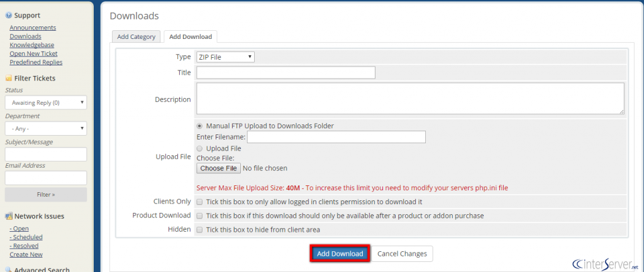The height and width of the screenshot is (272, 644).
Task: Click the Downloads page heading
Action: (x=135, y=16)
